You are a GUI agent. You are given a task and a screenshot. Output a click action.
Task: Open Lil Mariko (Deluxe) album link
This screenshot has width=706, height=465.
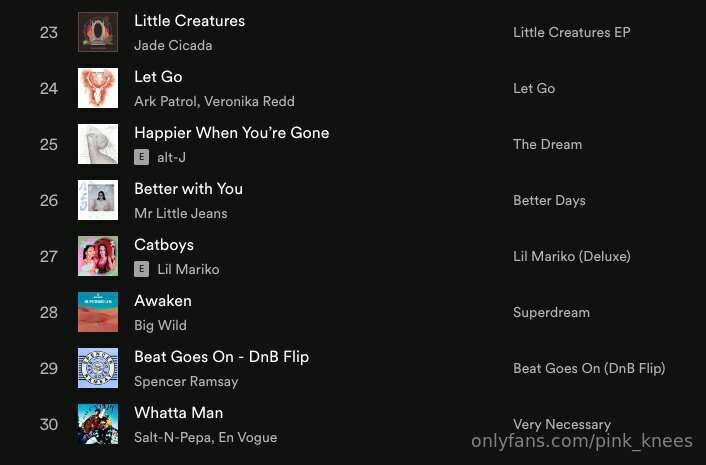coord(572,257)
